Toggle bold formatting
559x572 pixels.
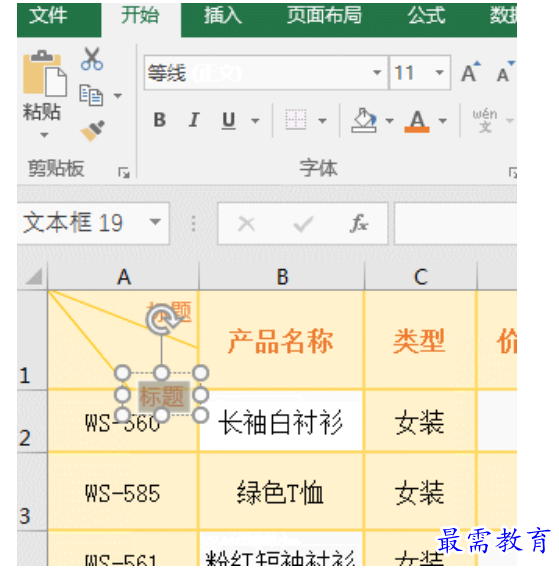160,120
